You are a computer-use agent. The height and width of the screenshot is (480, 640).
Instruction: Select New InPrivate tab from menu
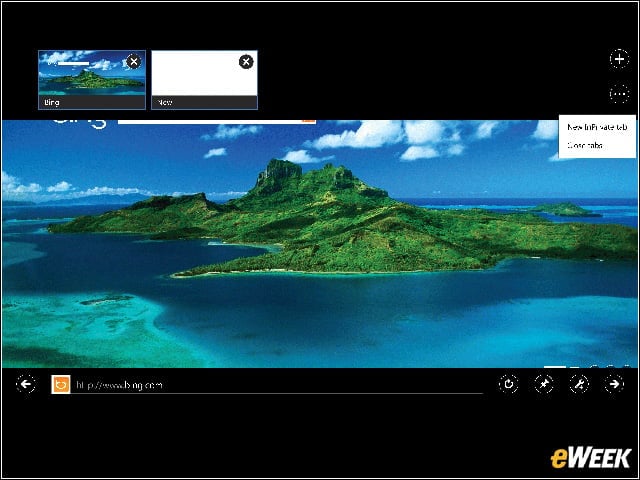(x=597, y=127)
